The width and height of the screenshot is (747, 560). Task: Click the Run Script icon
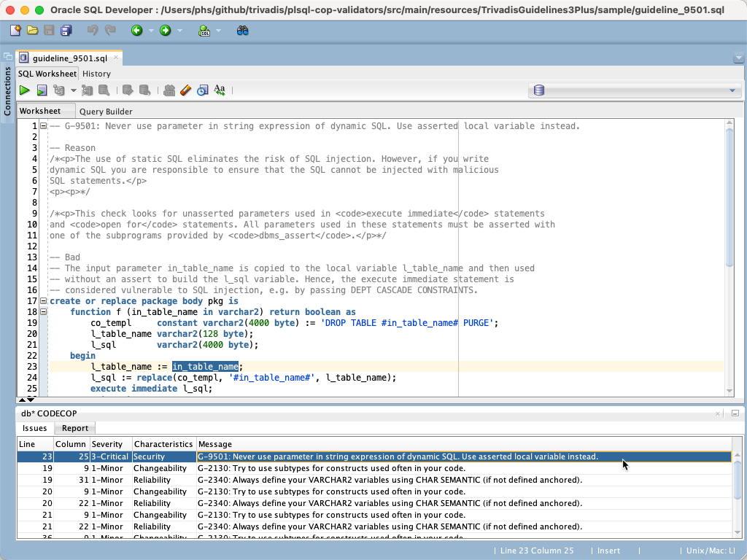[42, 90]
